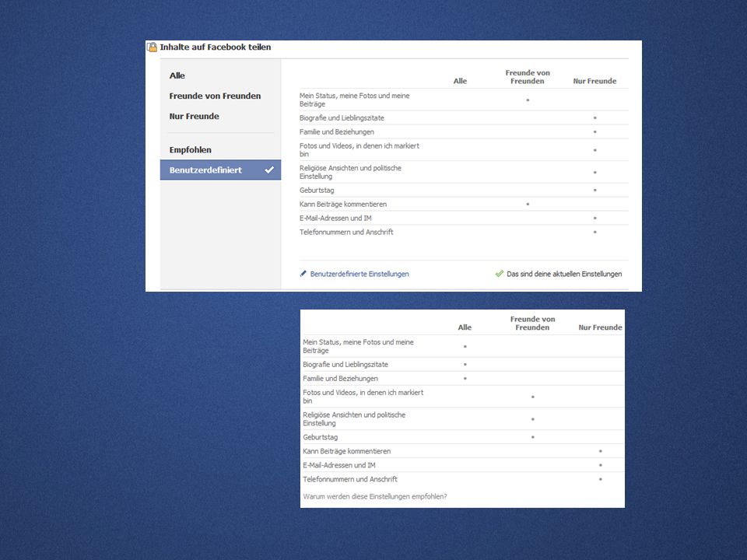Click the Fotos und Videos dot in lower table
The width and height of the screenshot is (747, 560).
[x=532, y=397]
